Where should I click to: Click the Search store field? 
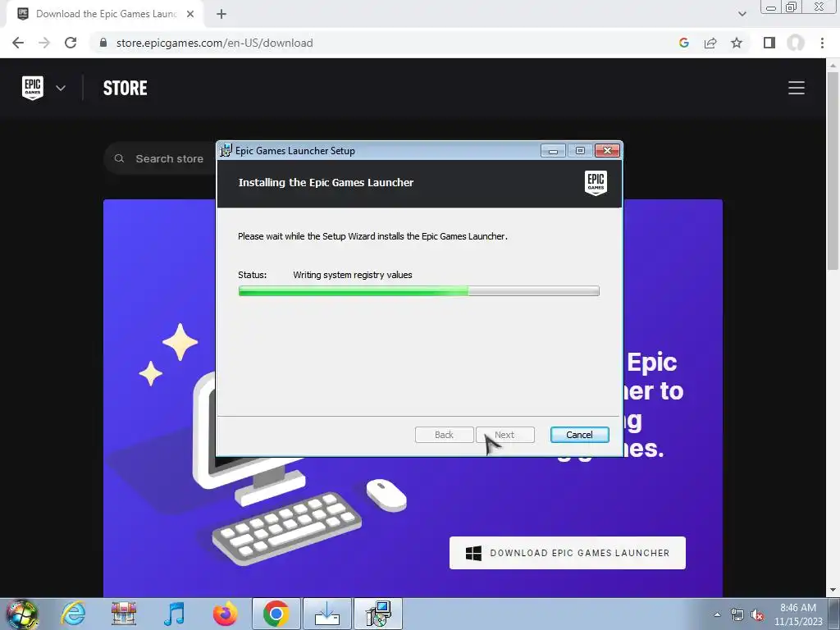tap(161, 158)
